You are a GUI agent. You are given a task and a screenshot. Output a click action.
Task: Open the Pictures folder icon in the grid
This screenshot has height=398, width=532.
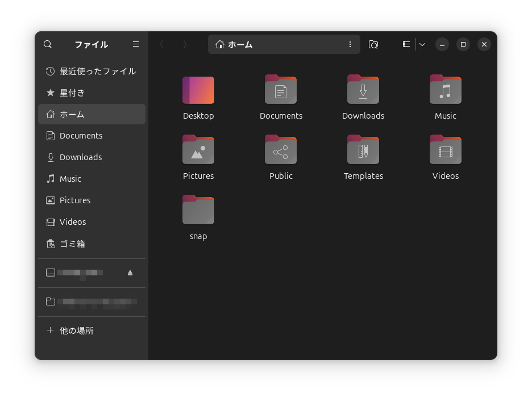click(x=198, y=150)
